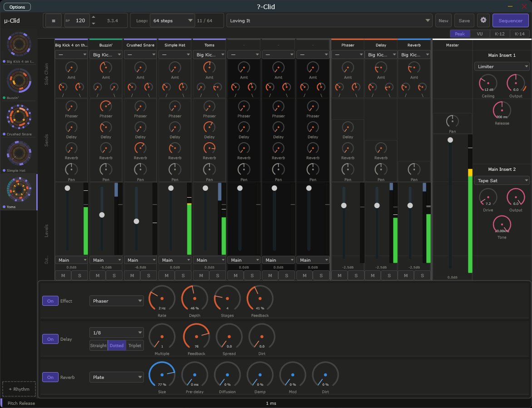Switch metering to Peak tab
This screenshot has width=532, height=408.
[x=460, y=34]
